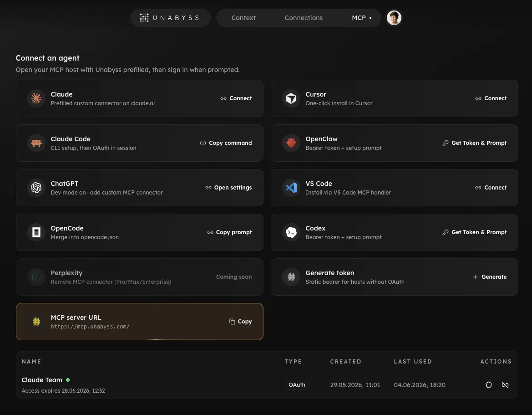The width and height of the screenshot is (532, 415).
Task: Click the plus icon beside Generate
Action: click(475, 277)
